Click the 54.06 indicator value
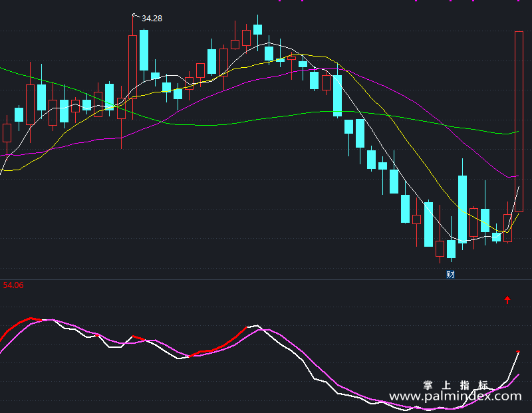Image resolution: width=532 pixels, height=413 pixels. coord(13,285)
